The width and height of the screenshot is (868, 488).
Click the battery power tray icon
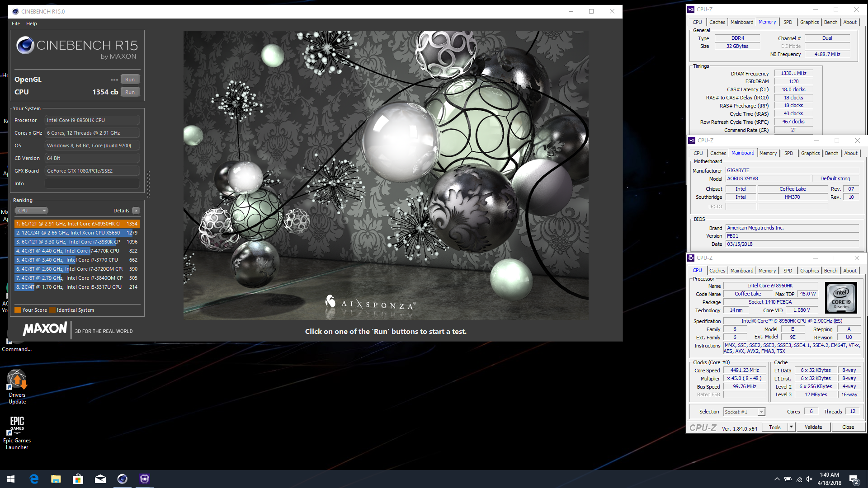(x=788, y=479)
